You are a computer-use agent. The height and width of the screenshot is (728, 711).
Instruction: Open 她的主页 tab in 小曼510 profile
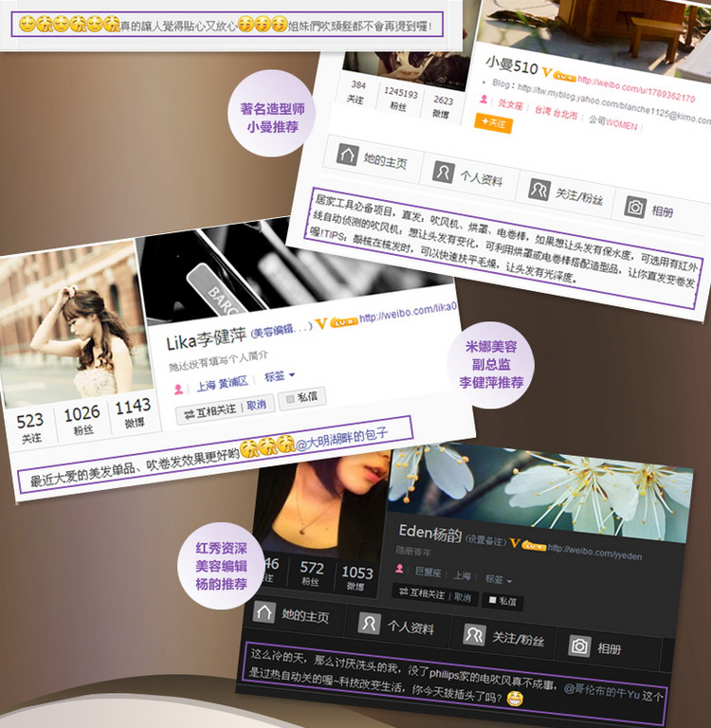(x=373, y=158)
